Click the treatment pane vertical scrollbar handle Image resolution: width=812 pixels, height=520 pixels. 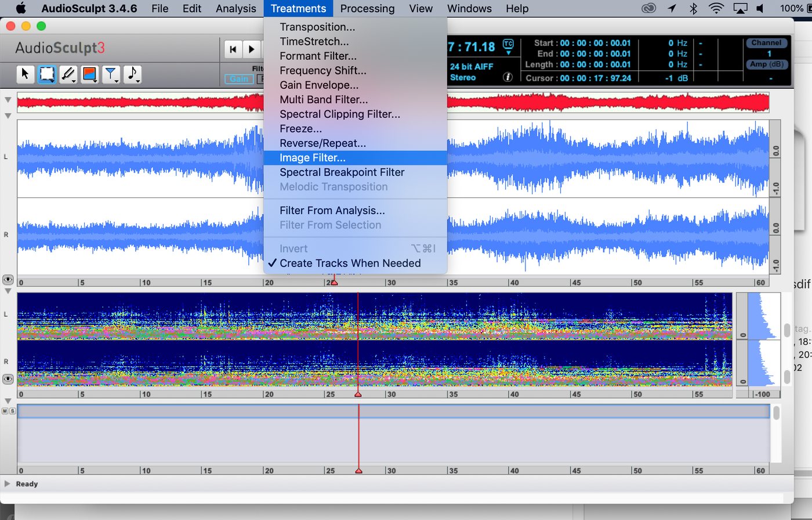777,413
